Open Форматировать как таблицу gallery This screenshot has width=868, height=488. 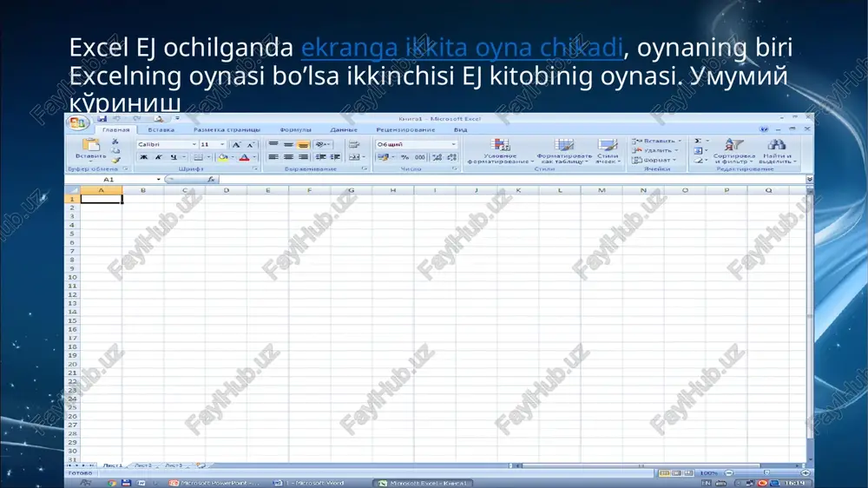(x=564, y=151)
